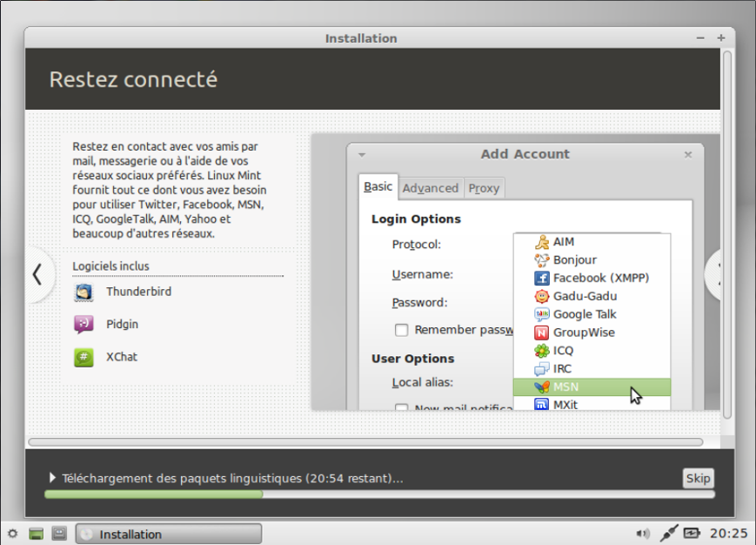756x545 pixels.
Task: Click the Pidgin messenger icon
Action: pos(84,325)
